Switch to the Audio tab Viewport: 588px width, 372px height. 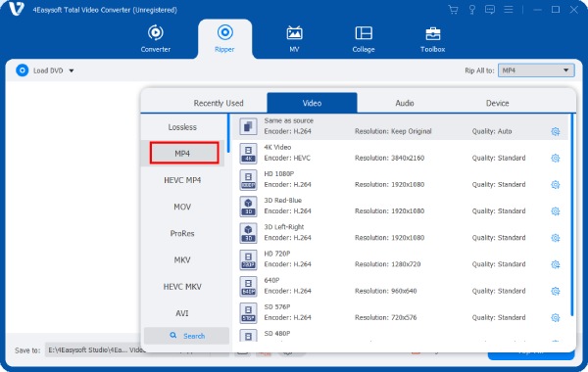point(404,103)
